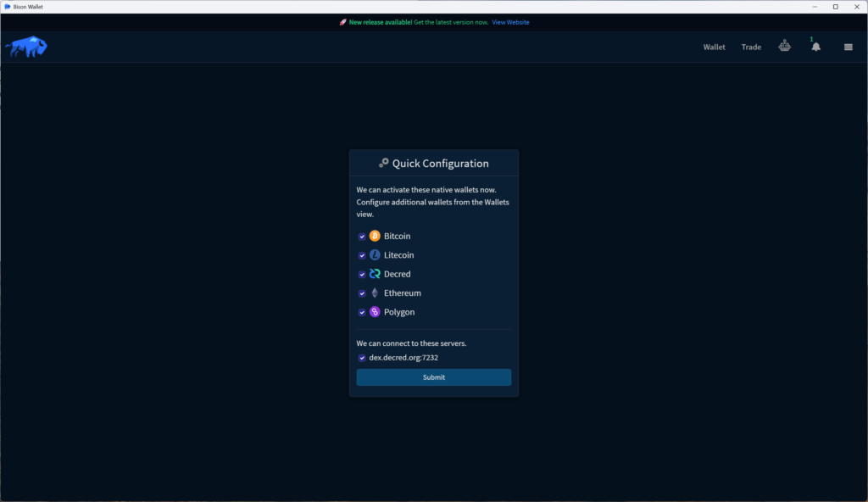868x502 pixels.
Task: Click the orange Bitcoin logo icon
Action: (375, 237)
